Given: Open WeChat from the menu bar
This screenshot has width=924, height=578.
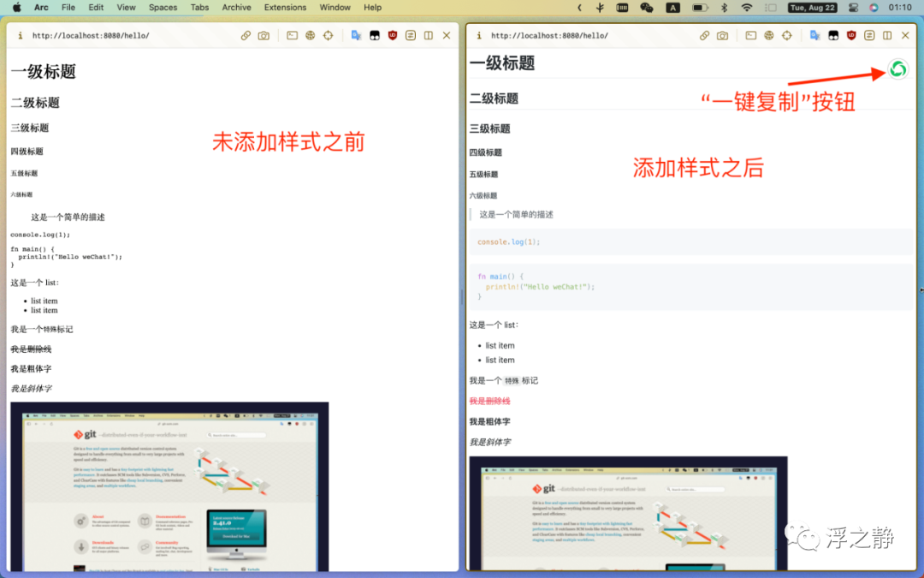Looking at the screenshot, I should pyautogui.click(x=647, y=7).
